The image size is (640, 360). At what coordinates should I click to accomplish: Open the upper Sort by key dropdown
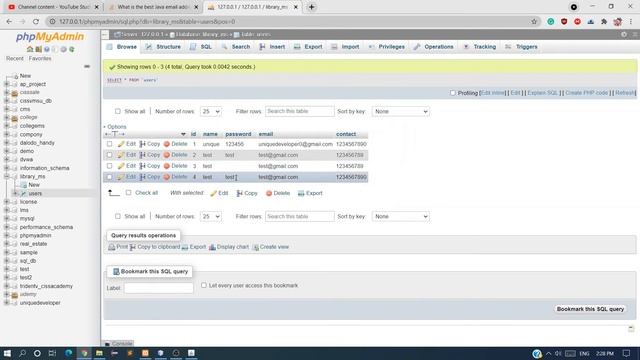point(400,111)
